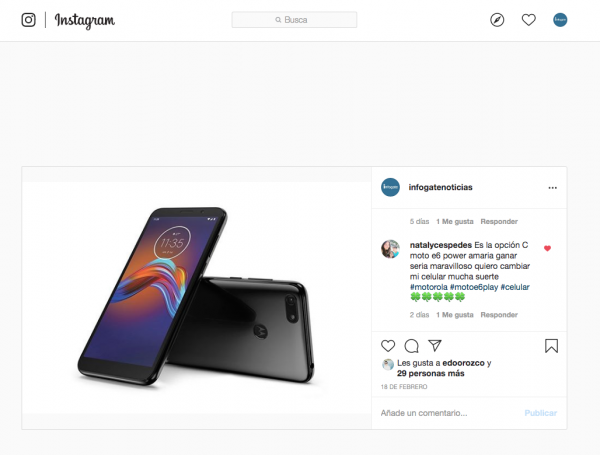
Task: Click Responder under natalycespedes comment
Action: tap(499, 315)
